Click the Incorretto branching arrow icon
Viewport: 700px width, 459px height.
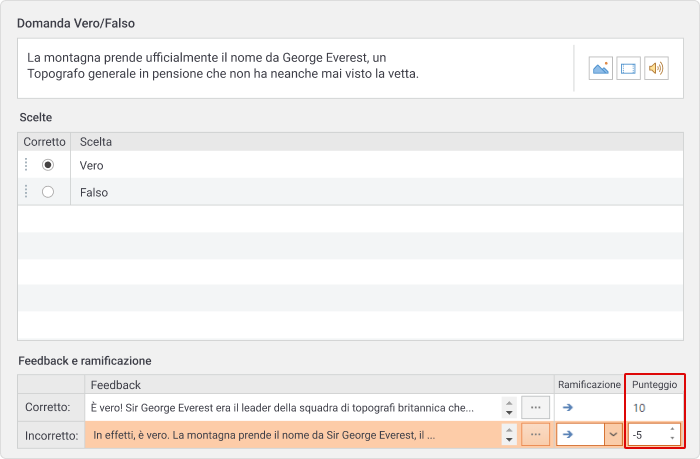coord(567,434)
